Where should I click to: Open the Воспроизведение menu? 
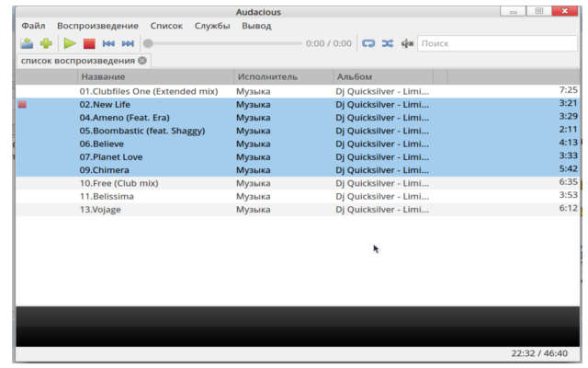(97, 26)
